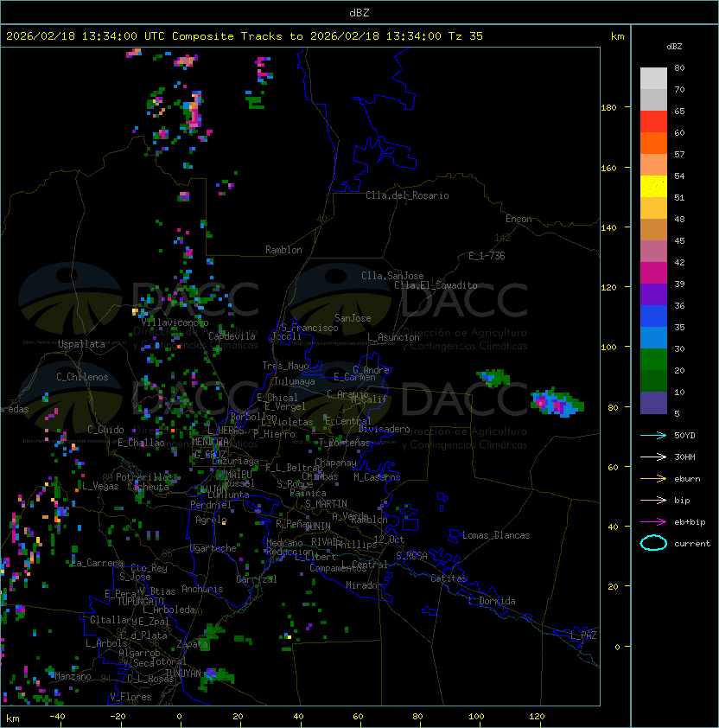
Task: Click the 'L_PAZ' place label
Action: [x=583, y=635]
